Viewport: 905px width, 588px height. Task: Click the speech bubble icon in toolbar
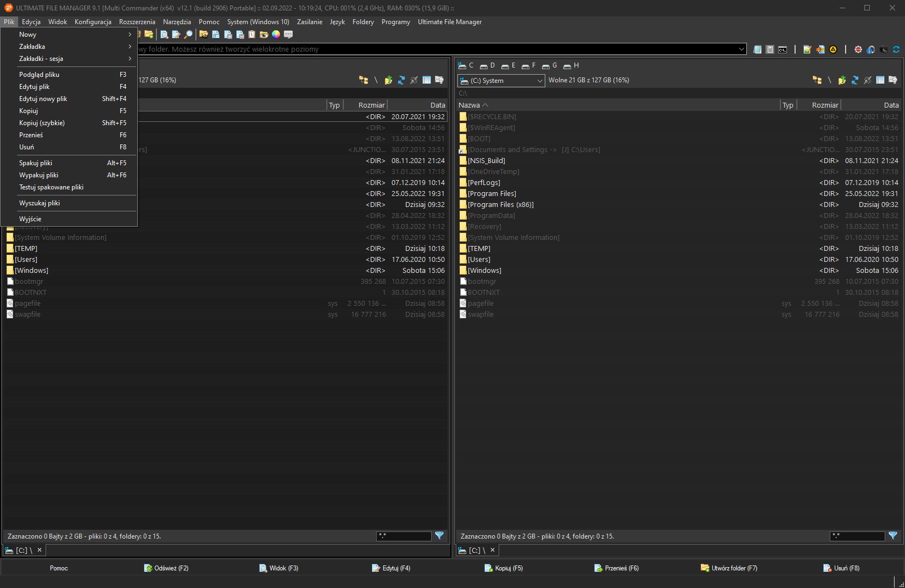coord(288,34)
